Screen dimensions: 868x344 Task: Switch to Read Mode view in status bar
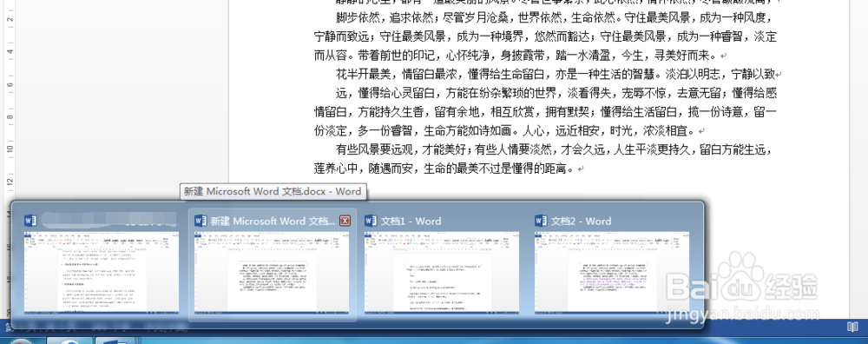[x=852, y=327]
